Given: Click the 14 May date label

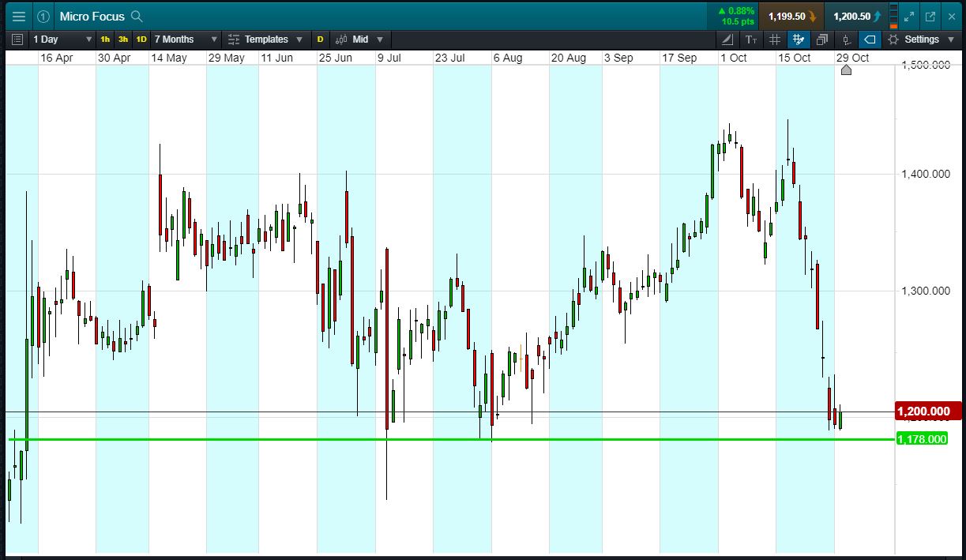Looking at the screenshot, I should [169, 58].
